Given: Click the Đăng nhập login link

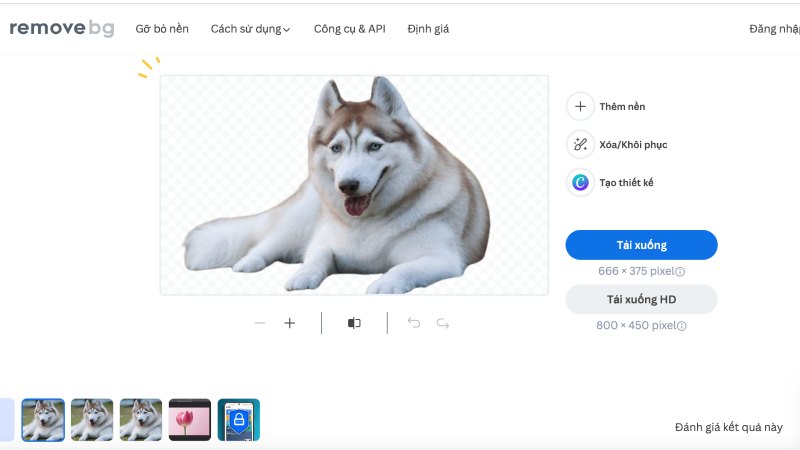Looking at the screenshot, I should (774, 29).
